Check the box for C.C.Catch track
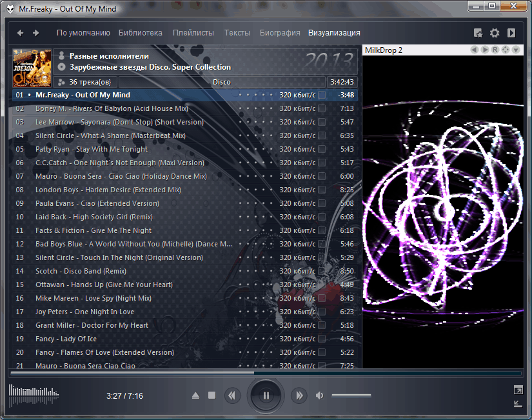The image size is (532, 420). point(322,163)
